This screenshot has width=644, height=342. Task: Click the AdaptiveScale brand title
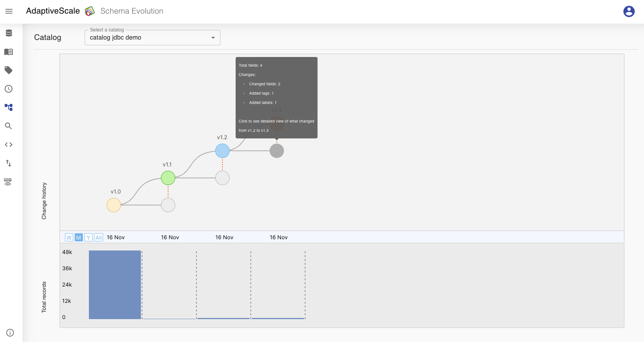click(53, 11)
